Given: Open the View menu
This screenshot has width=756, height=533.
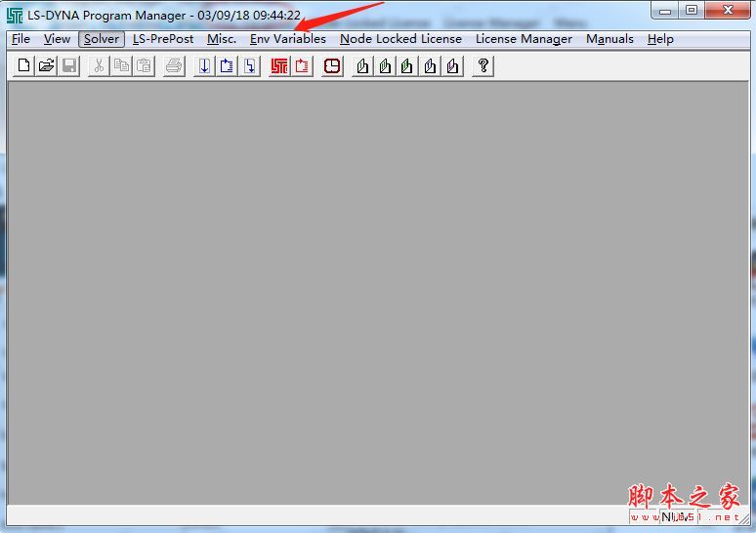Looking at the screenshot, I should (57, 39).
